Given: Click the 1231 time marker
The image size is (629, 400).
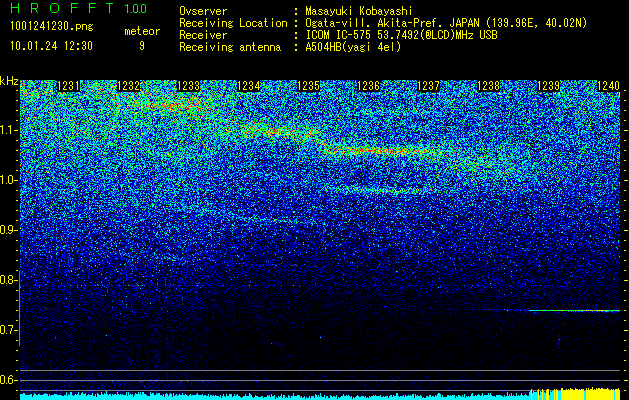Looking at the screenshot, I should [69, 86].
